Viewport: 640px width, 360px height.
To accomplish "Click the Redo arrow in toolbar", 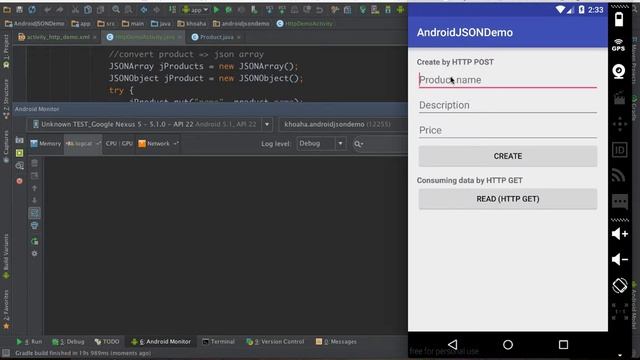I will [x=60, y=9].
